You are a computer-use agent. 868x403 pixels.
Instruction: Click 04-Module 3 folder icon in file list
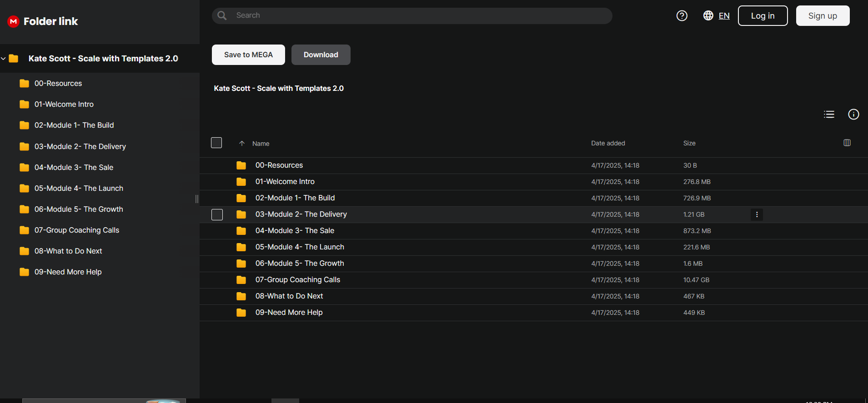tap(241, 231)
